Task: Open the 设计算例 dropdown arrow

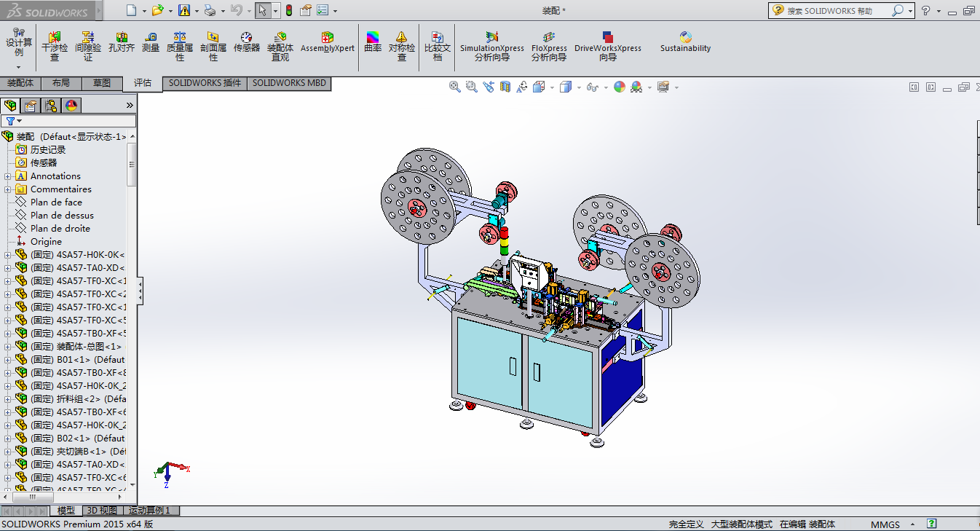Action: tap(19, 66)
